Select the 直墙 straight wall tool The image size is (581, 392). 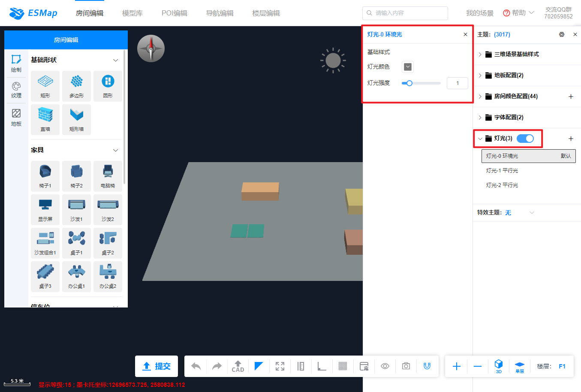[x=45, y=119]
